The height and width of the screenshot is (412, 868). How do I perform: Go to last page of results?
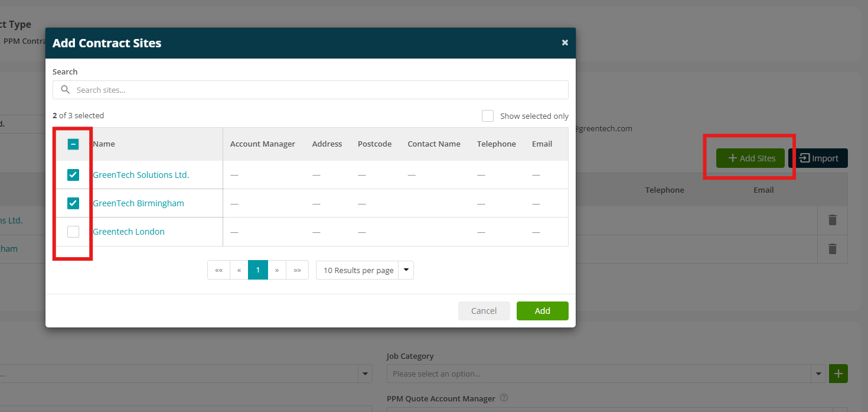(x=298, y=270)
